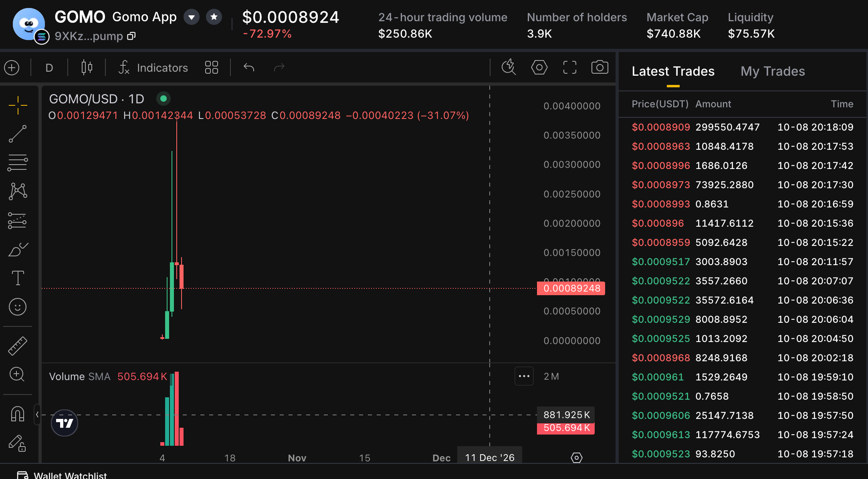868x479 pixels.
Task: Select the trend line drawing tool
Action: tap(18, 134)
